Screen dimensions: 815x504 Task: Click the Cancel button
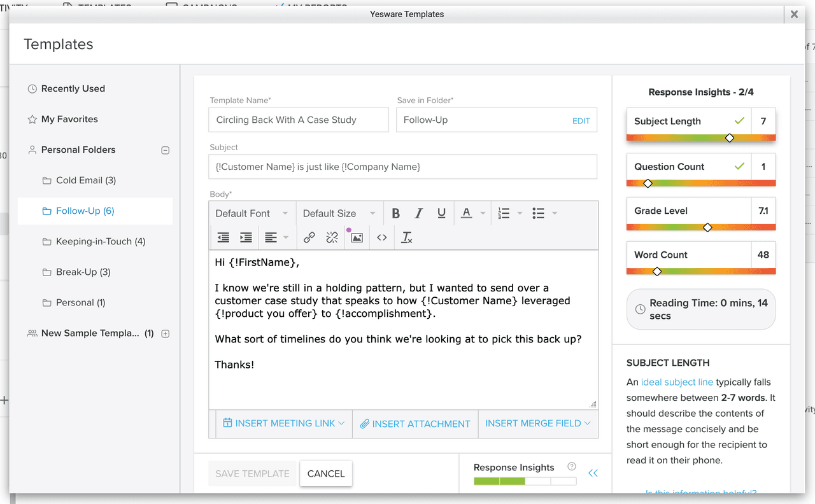[325, 473]
